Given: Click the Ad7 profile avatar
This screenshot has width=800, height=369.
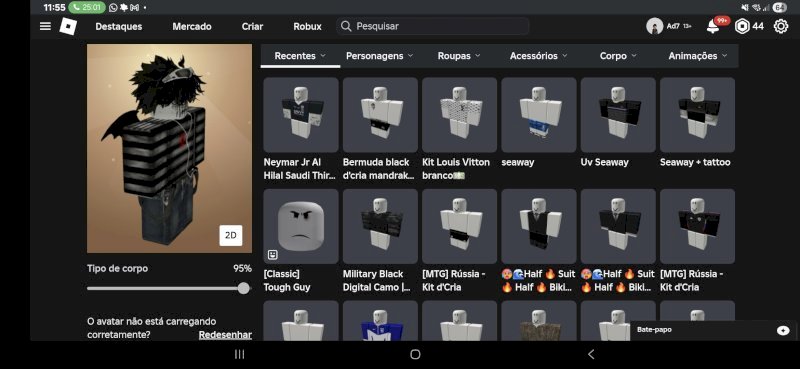Looking at the screenshot, I should coord(654,26).
